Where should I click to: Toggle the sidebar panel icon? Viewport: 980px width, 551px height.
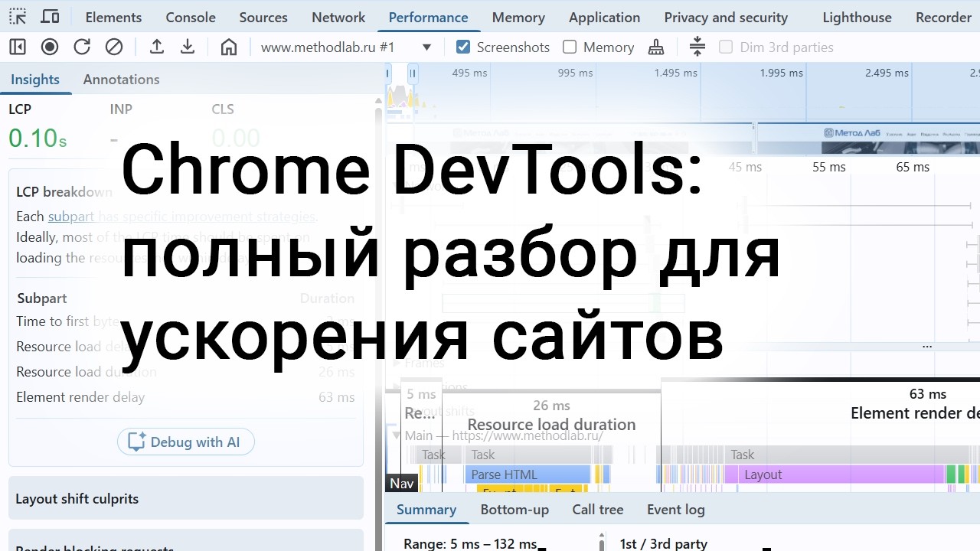[x=18, y=47]
